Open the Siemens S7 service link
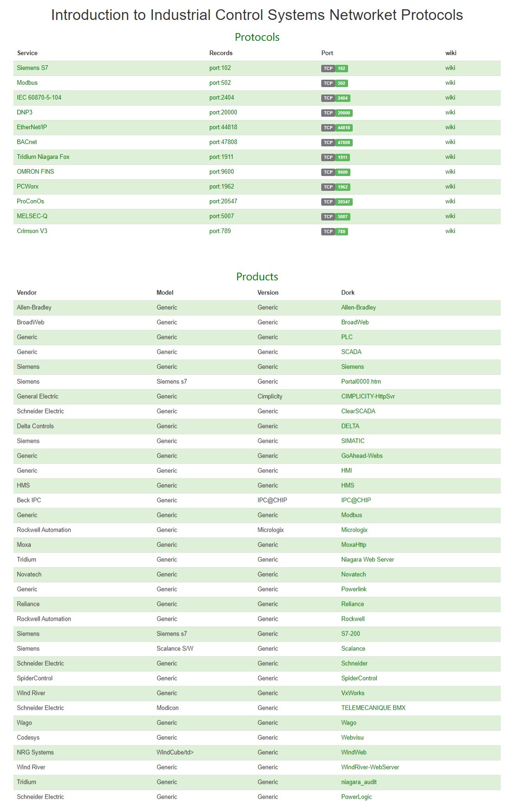Image resolution: width=511 pixels, height=812 pixels. (32, 68)
